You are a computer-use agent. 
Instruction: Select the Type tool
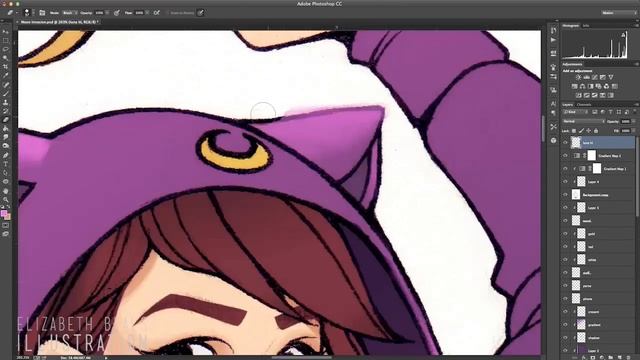tap(6, 164)
